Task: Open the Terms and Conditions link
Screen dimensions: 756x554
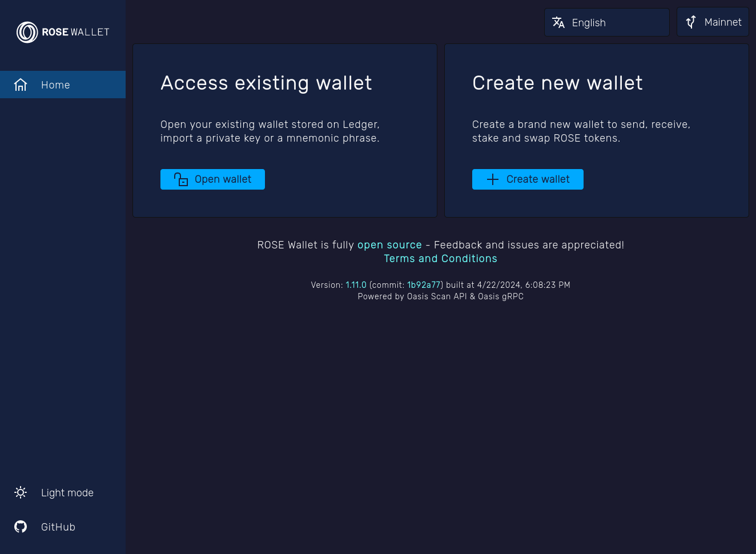Action: point(440,259)
